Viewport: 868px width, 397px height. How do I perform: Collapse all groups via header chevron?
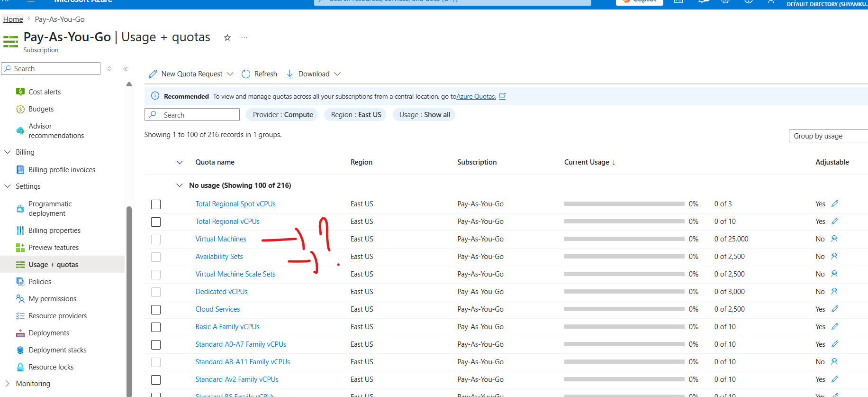(x=179, y=162)
